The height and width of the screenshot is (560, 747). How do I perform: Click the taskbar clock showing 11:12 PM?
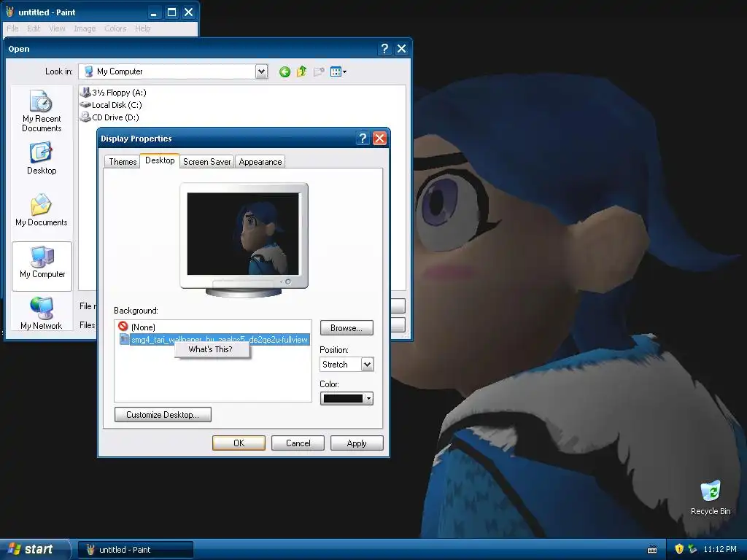(x=720, y=549)
